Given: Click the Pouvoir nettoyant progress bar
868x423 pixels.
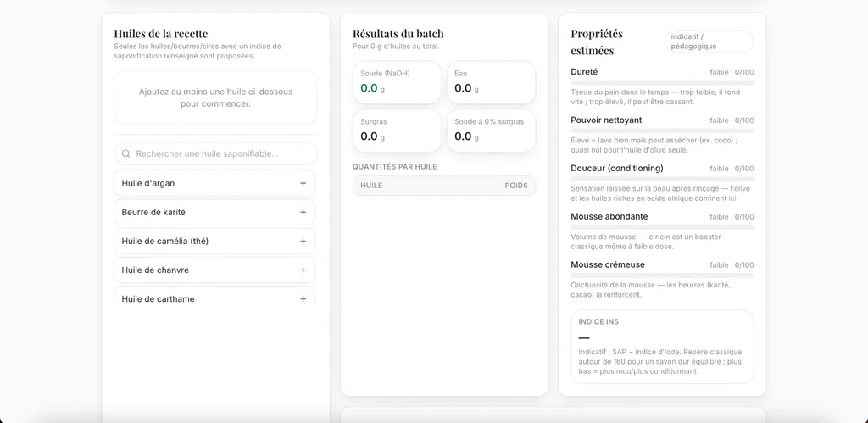Looking at the screenshot, I should coord(662,131).
